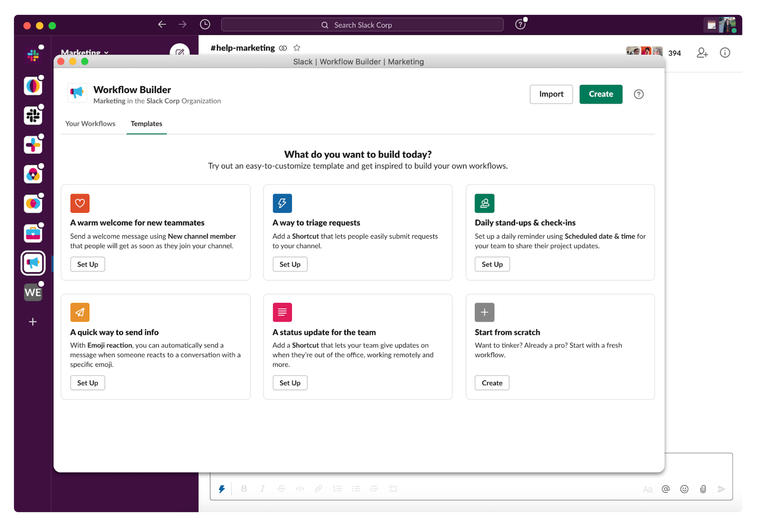Add a workspace with plus icon
758x532 pixels.
33,322
